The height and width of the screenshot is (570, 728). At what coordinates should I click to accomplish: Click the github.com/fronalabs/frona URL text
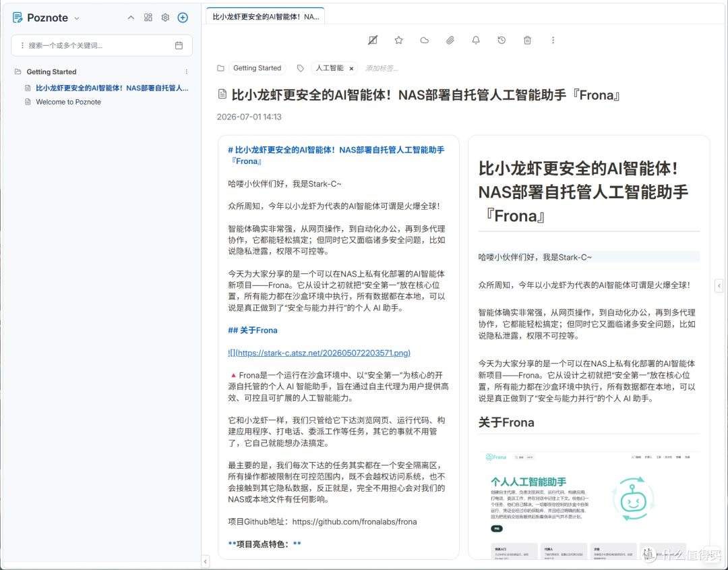point(355,521)
